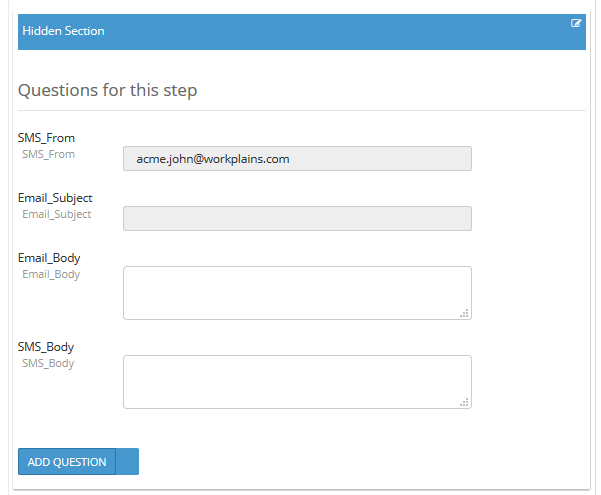Click the Hidden Section title text
This screenshot has width=601, height=495.
pyautogui.click(x=63, y=31)
